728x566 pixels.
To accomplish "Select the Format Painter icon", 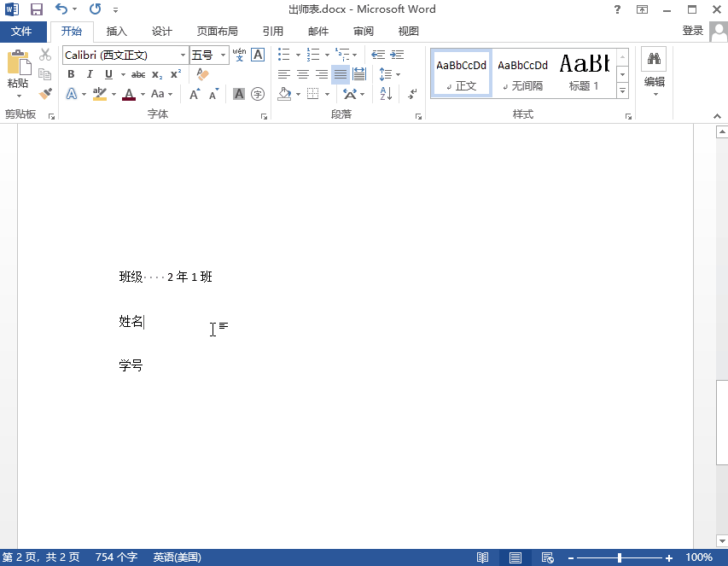I will [45, 93].
